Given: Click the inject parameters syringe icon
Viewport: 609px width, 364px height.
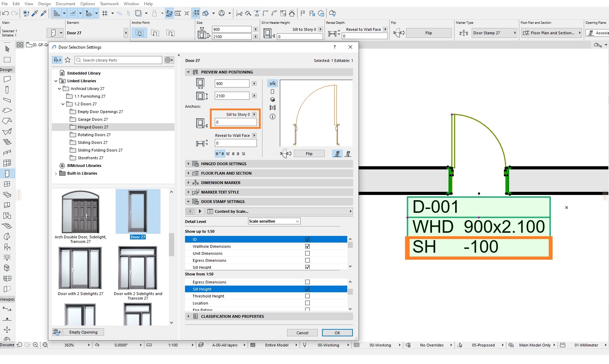Looking at the screenshot, I should coord(43,13).
